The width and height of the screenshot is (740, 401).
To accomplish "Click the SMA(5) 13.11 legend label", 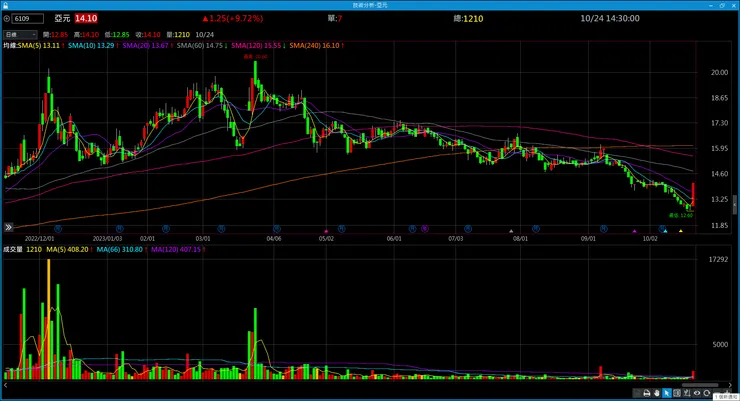I will tap(40, 45).
